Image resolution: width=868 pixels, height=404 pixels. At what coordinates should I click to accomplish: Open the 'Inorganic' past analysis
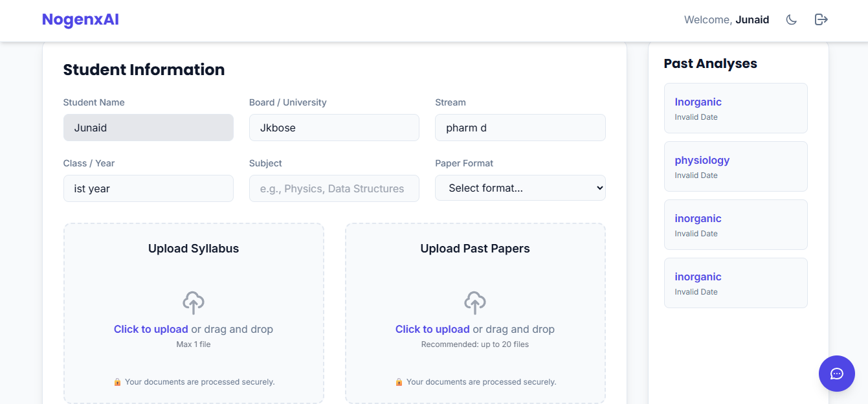click(735, 108)
